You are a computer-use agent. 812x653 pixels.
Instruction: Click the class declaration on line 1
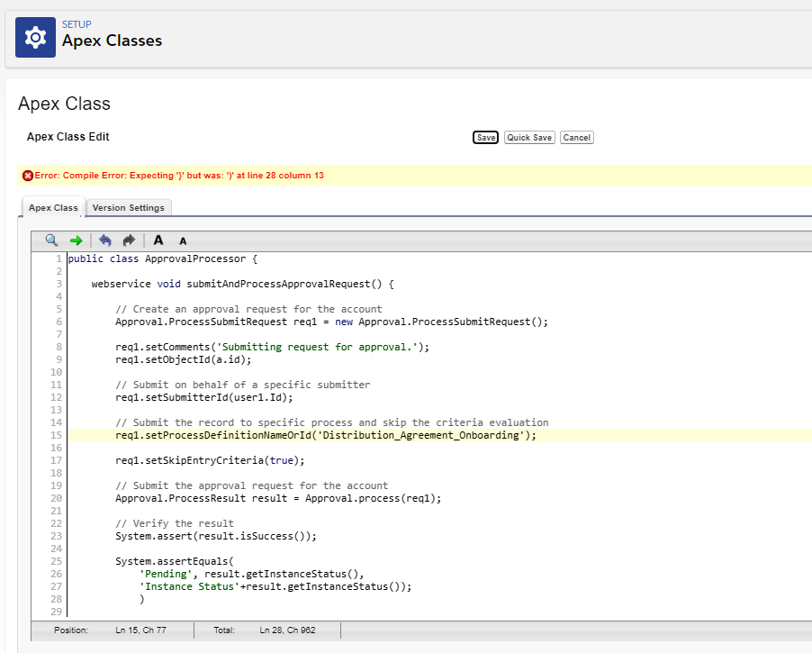point(162,258)
